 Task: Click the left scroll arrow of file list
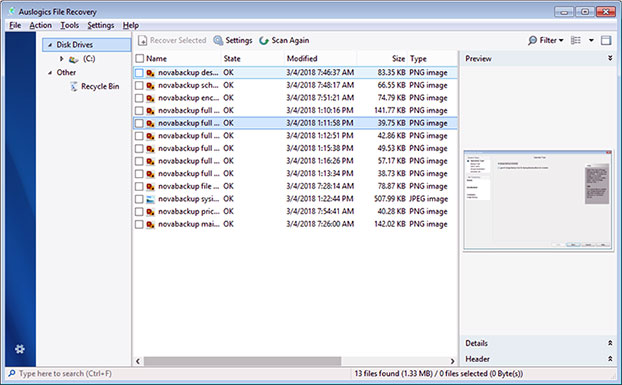[138, 361]
